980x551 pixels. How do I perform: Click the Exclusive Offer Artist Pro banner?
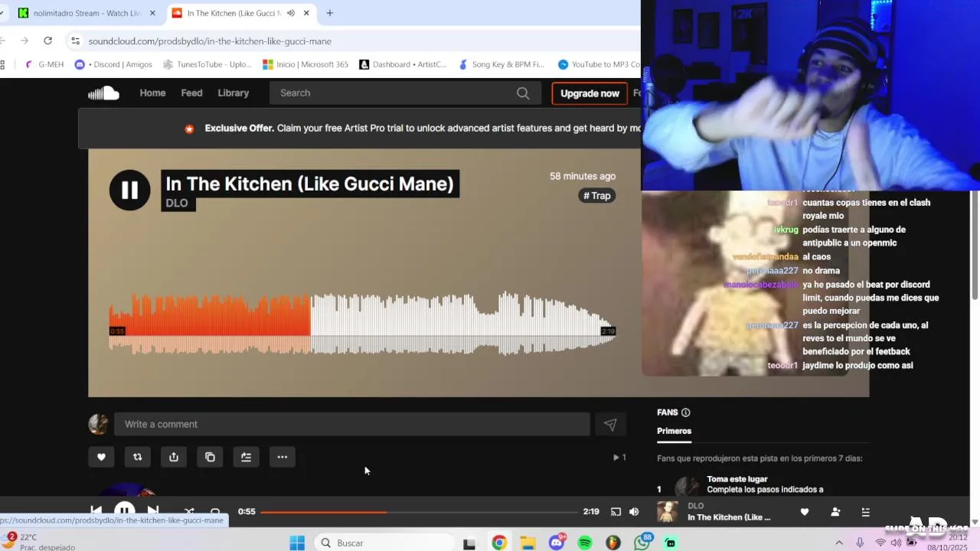point(359,128)
